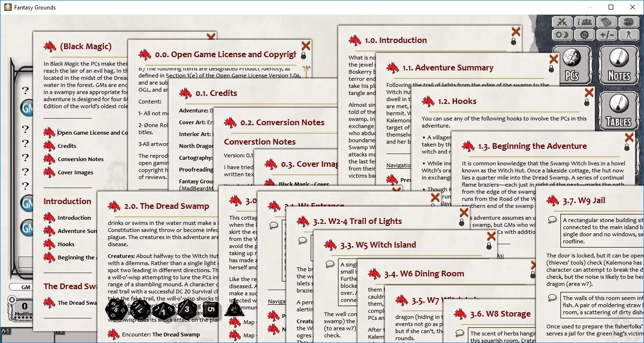Toggle lock on 1.0 Introduction window
Screen dimensions: 644x343
pos(514,42)
